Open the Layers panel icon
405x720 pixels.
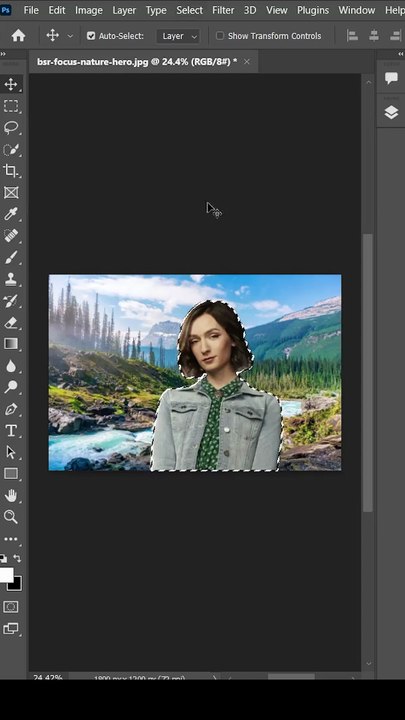(391, 112)
